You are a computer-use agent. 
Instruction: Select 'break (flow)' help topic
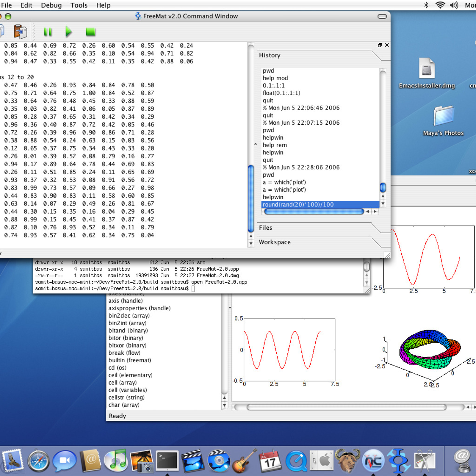pyautogui.click(x=124, y=353)
